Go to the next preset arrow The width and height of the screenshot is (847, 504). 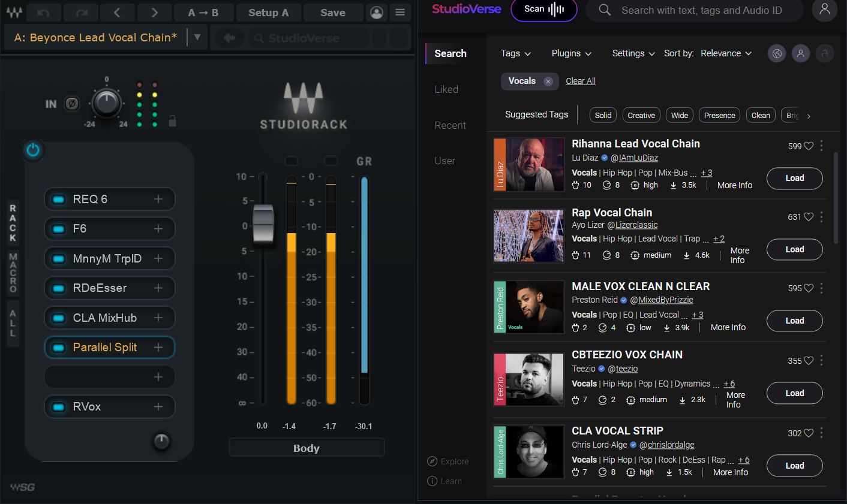click(154, 13)
